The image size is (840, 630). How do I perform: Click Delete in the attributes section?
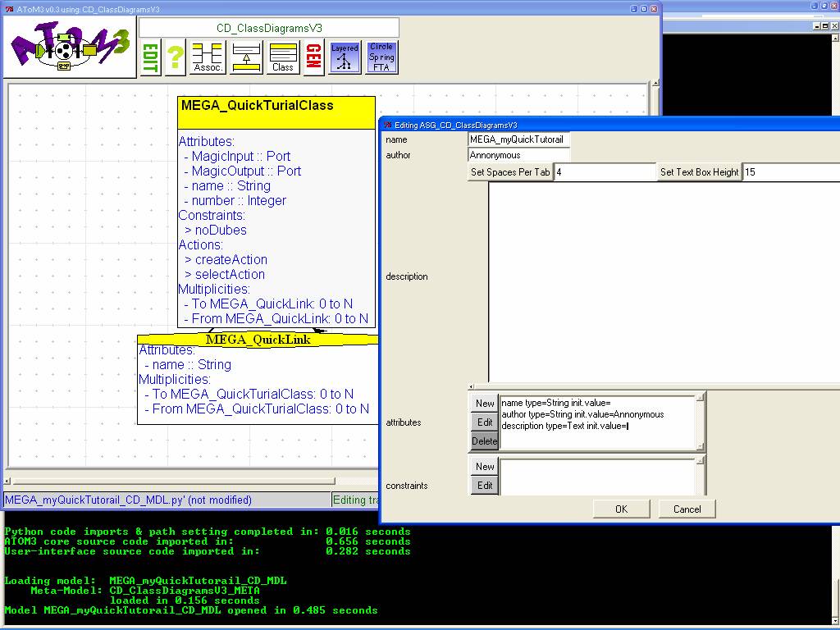tap(485, 441)
